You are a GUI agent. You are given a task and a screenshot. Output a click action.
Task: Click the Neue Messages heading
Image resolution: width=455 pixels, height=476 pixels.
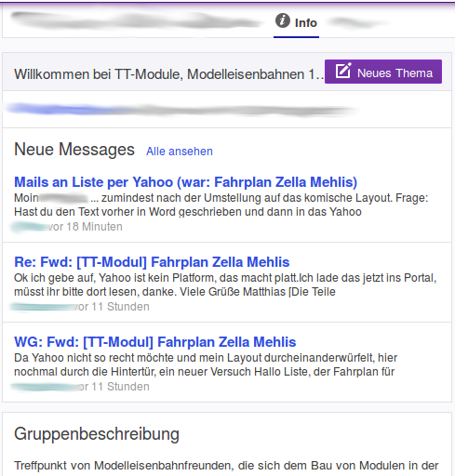click(x=74, y=149)
